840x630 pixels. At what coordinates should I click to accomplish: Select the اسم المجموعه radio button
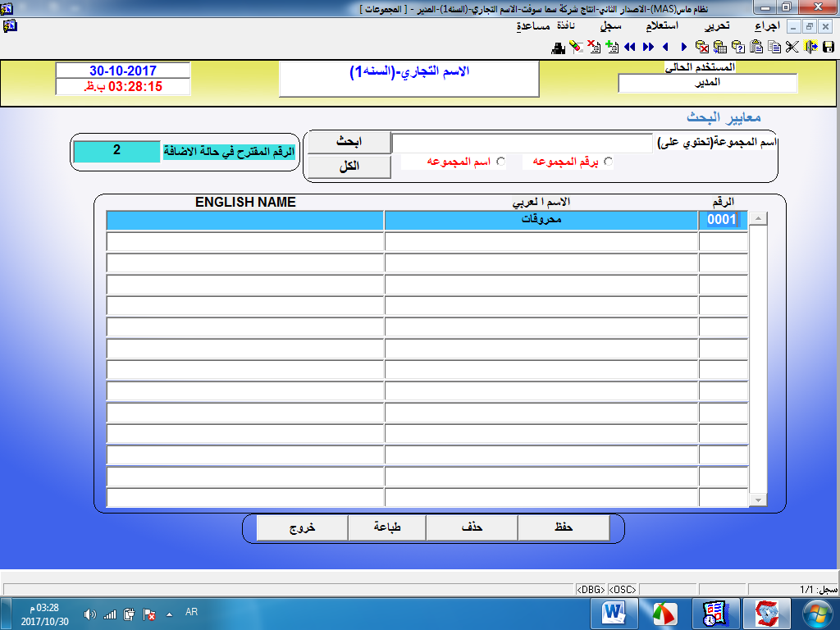(500, 162)
